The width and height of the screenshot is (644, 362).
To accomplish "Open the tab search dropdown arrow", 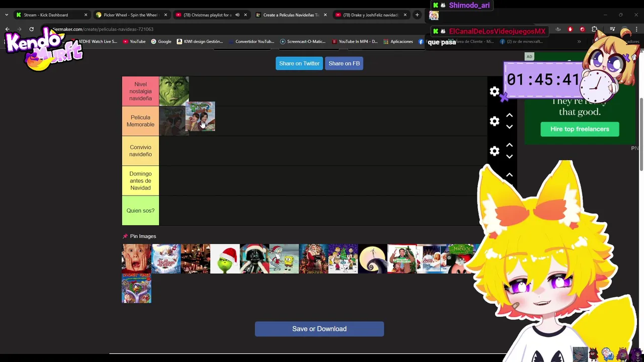I will (6, 15).
